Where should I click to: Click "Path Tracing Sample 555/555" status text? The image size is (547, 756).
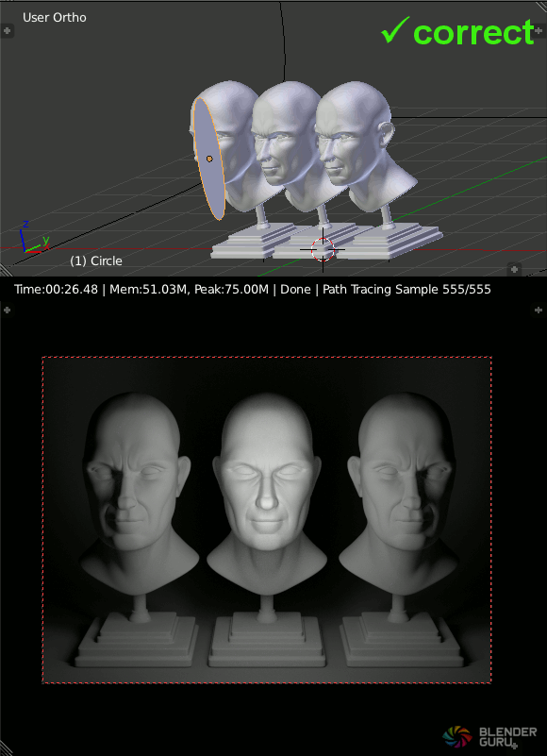coord(406,290)
